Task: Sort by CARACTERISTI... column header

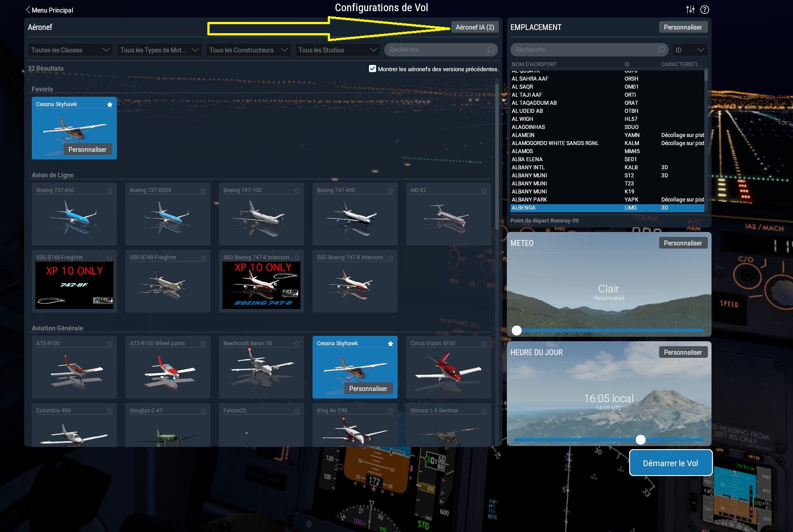Action: pyautogui.click(x=681, y=64)
